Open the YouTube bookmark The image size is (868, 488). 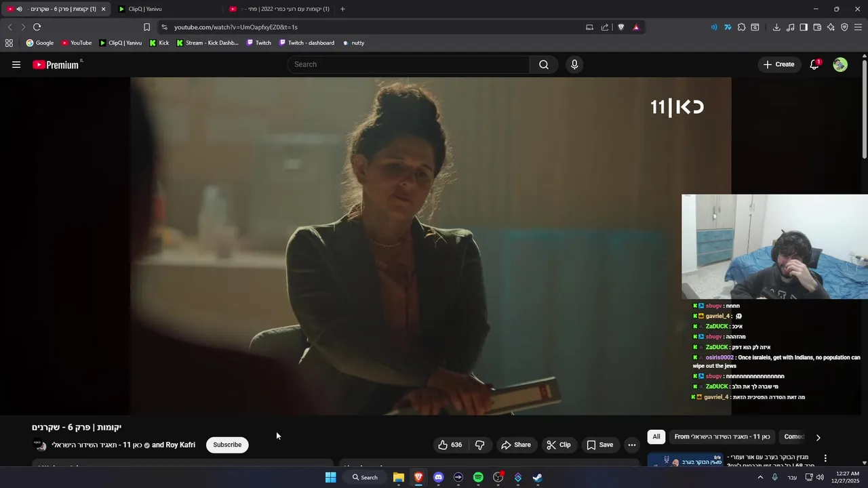point(76,43)
